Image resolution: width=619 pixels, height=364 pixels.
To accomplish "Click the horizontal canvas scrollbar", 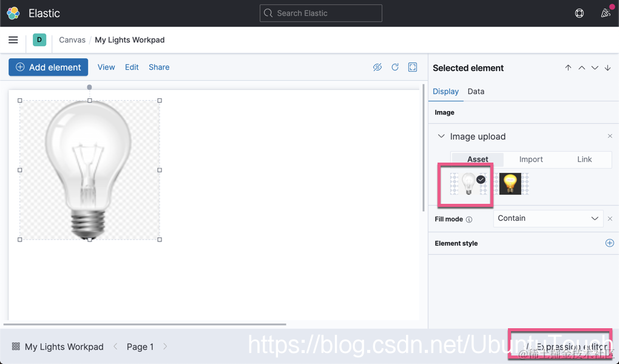I will click(144, 324).
